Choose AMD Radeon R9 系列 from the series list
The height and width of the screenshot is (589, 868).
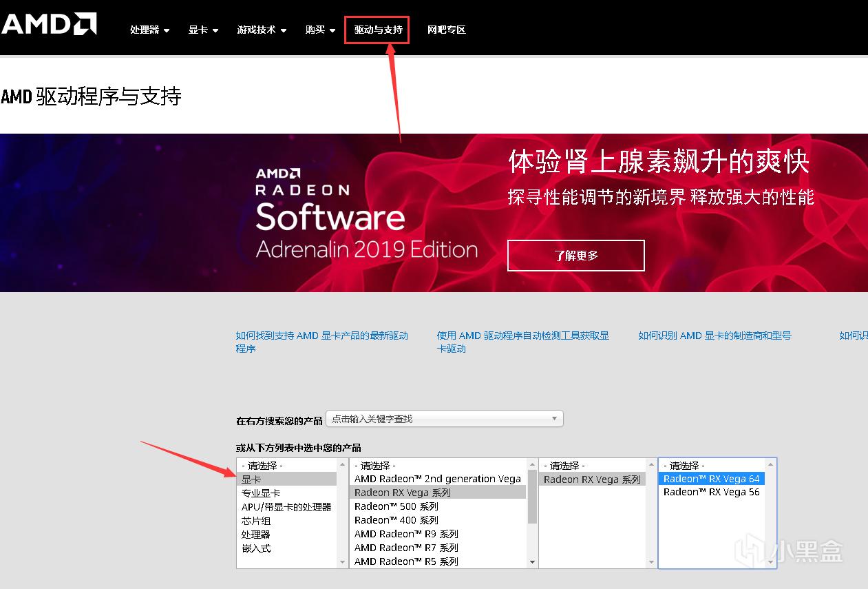pos(406,534)
